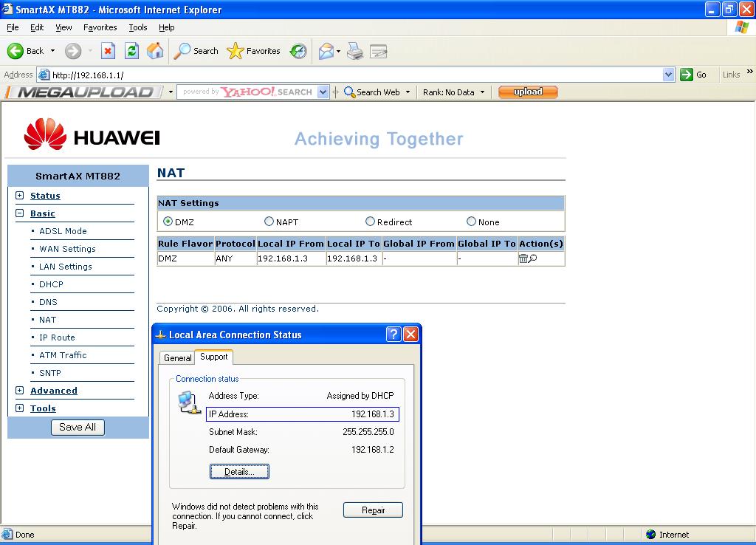Open the Tools menu in menu bar

click(138, 27)
